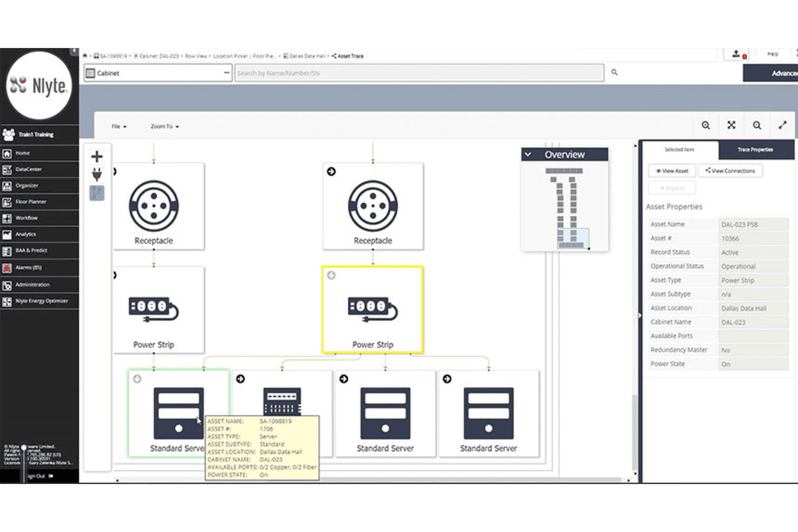This screenshot has width=798, height=532.
Task: Select the highlighted Power Strip node
Action: click(373, 310)
